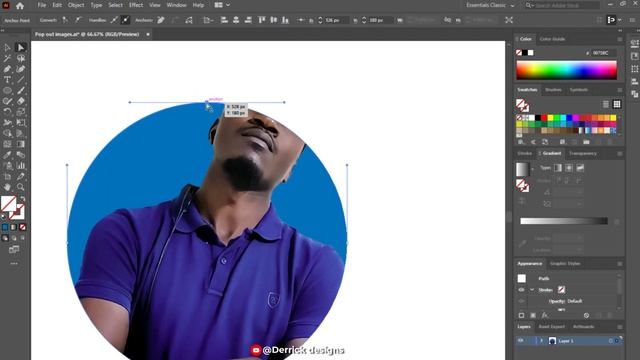Viewport: 640px width, 360px height.
Task: Close the Pop out images document tab
Action: pyautogui.click(x=148, y=34)
